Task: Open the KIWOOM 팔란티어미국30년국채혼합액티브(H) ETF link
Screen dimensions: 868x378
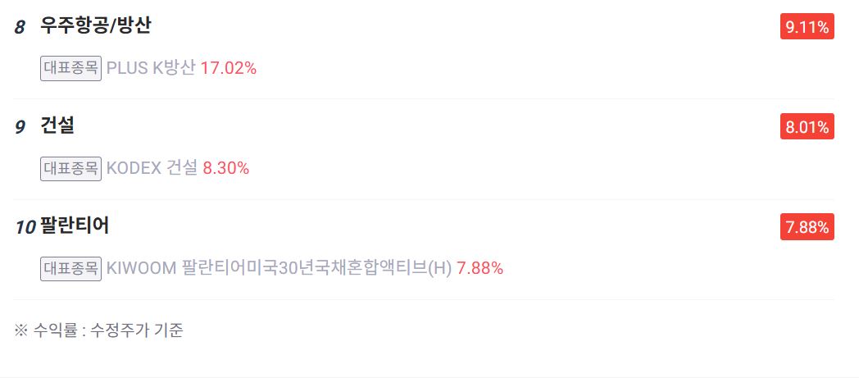Action: coord(279,268)
